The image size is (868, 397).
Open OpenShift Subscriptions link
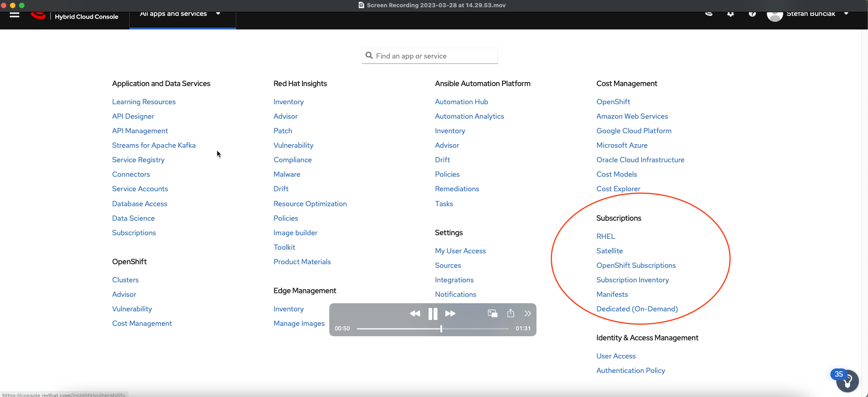pyautogui.click(x=636, y=266)
